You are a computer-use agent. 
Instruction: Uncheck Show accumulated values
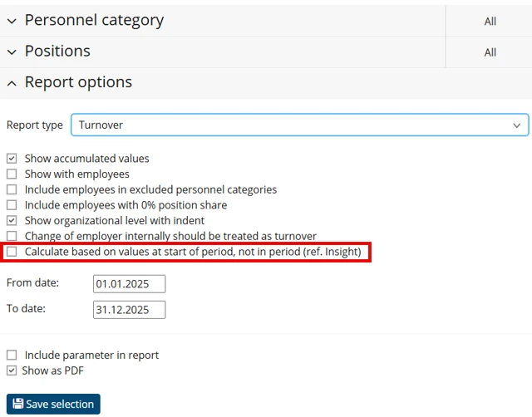(12, 159)
